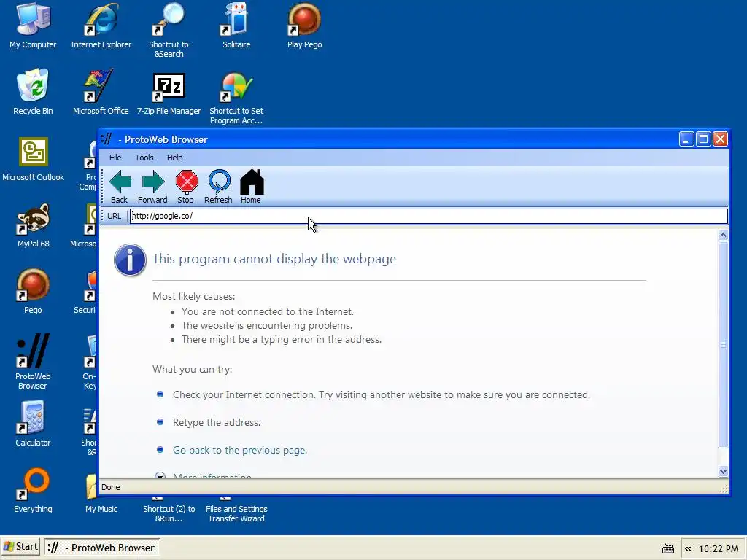Select the ProtoWeb Browser desktop shortcut
This screenshot has height=560, width=747.
click(33, 362)
